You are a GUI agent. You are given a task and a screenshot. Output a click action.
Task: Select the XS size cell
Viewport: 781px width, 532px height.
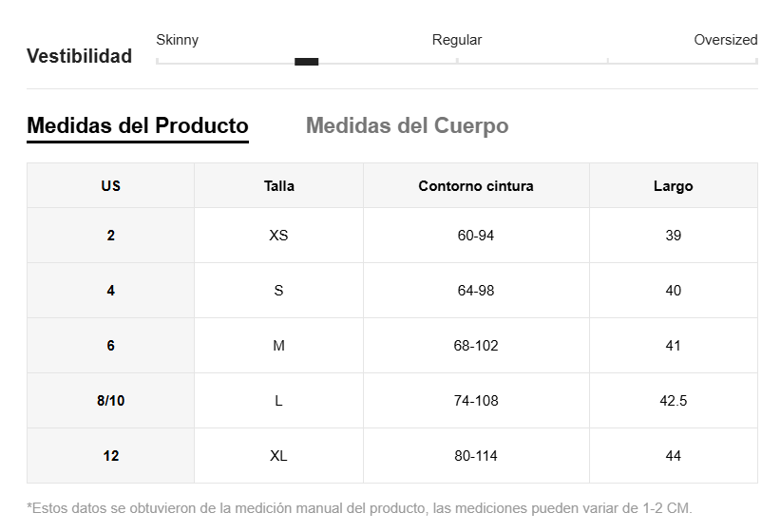(x=278, y=236)
